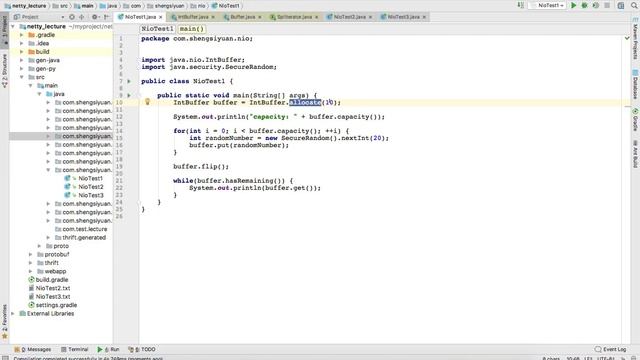
Task: Click Scroll from Source target icon
Action: point(72,17)
